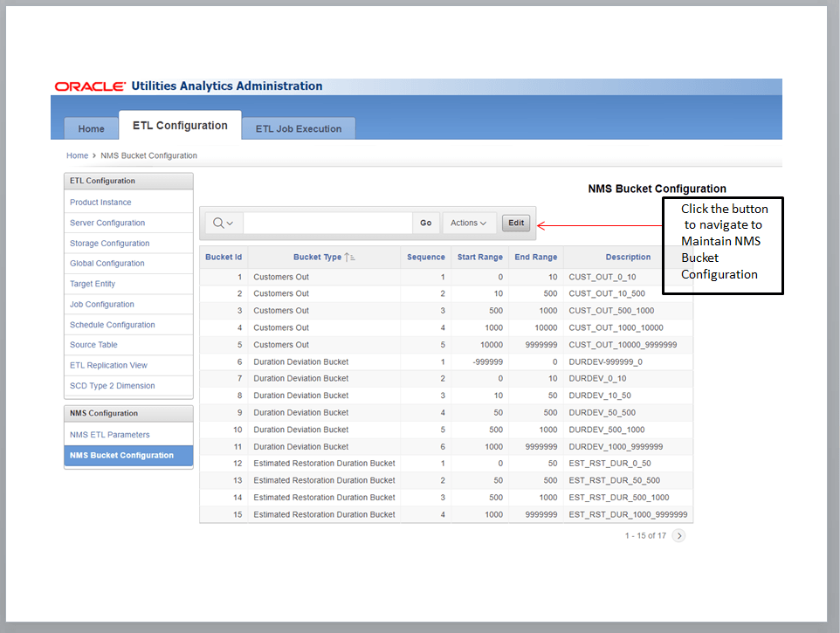The height and width of the screenshot is (633, 840).
Task: Navigate to NMS ETL Parameters
Action: tap(109, 434)
